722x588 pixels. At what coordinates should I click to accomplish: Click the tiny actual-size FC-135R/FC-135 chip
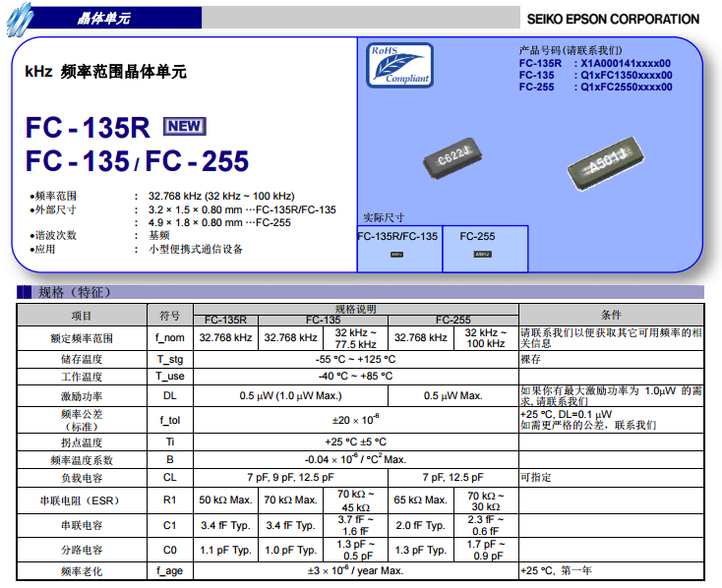tap(396, 254)
